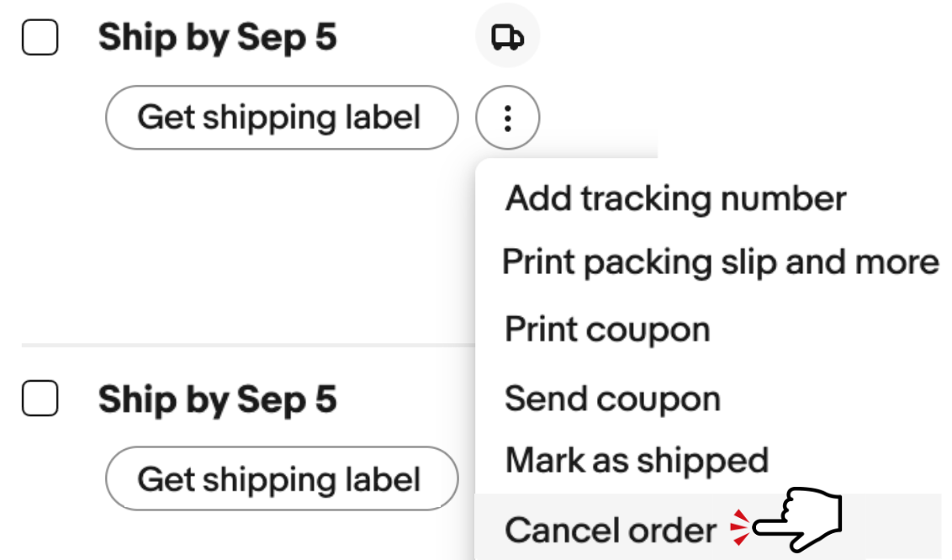This screenshot has height=560, width=952.
Task: Choose Add tracking number from menu
Action: click(675, 199)
